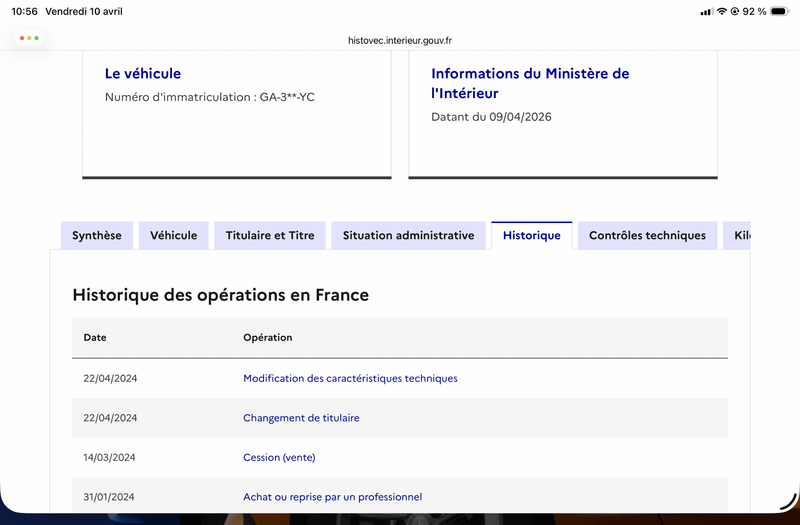Tap the orientation lock status icon
The image size is (800, 525).
coord(735,11)
